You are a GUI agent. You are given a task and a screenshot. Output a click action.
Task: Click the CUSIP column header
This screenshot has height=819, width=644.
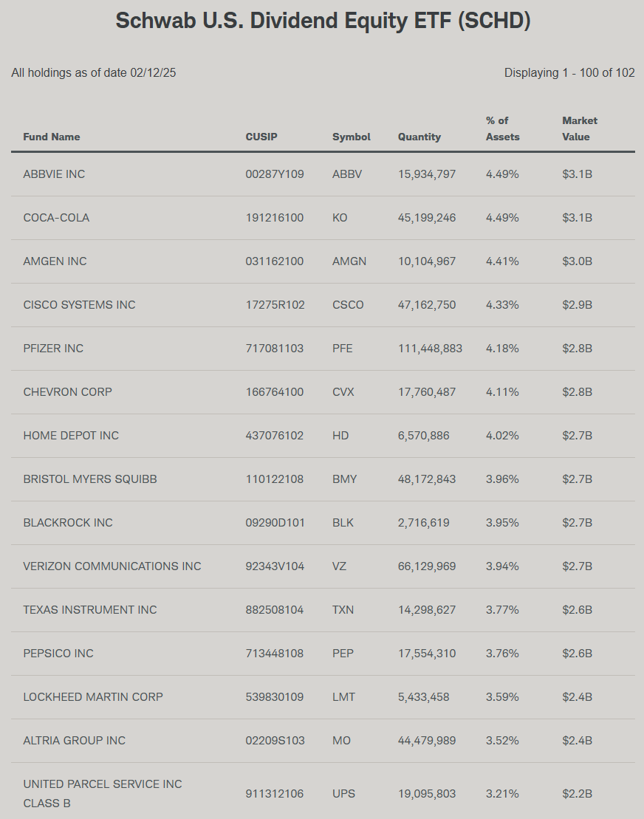[261, 137]
